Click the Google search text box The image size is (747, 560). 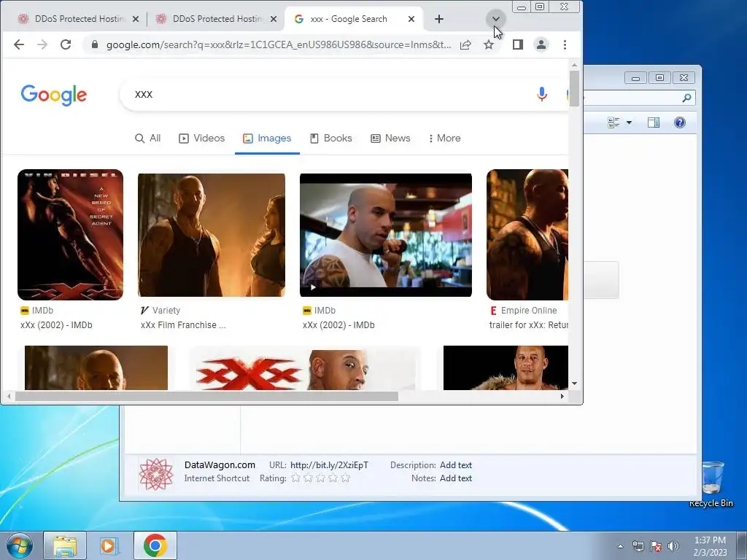click(329, 94)
